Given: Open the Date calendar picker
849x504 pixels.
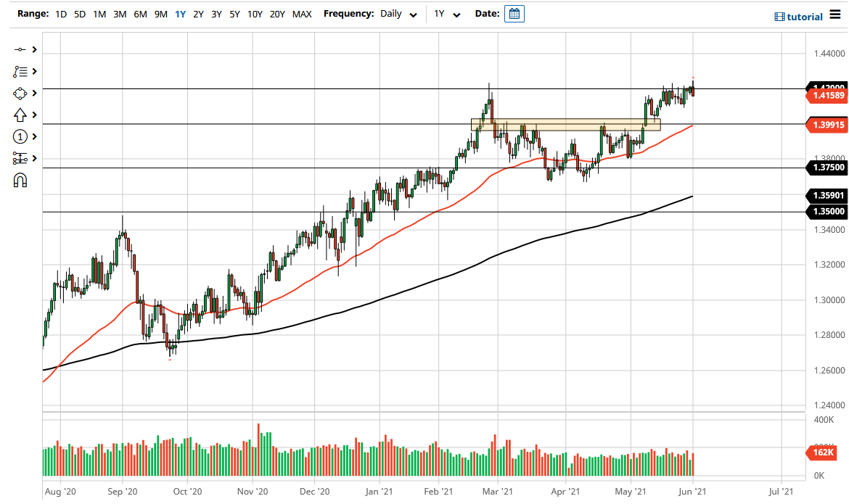Looking at the screenshot, I should [514, 13].
